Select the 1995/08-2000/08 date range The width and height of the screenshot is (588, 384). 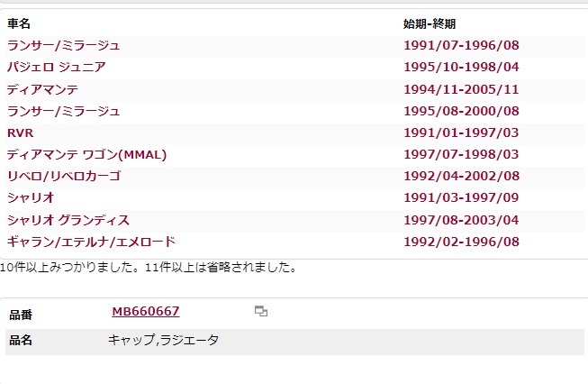pos(462,111)
